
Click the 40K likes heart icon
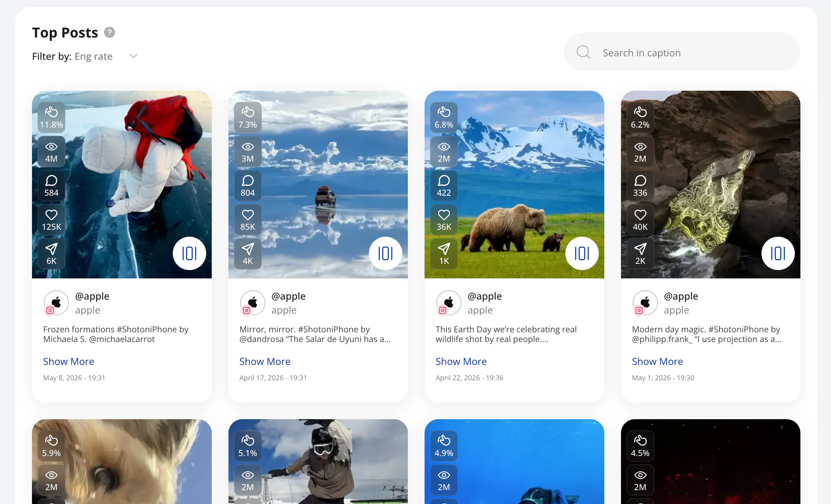(640, 215)
